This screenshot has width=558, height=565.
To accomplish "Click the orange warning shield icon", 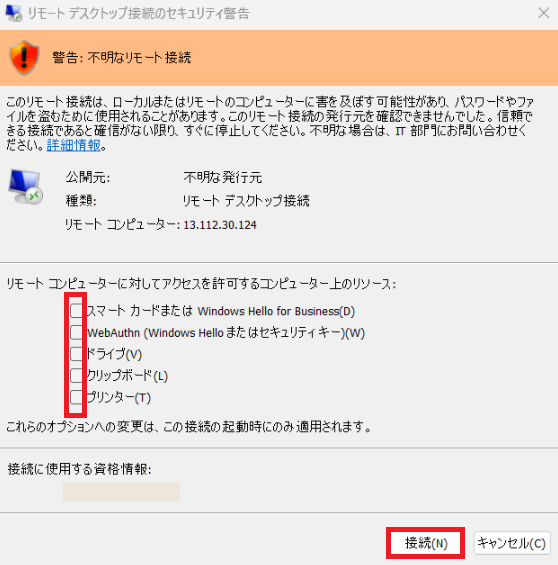I will (24, 58).
